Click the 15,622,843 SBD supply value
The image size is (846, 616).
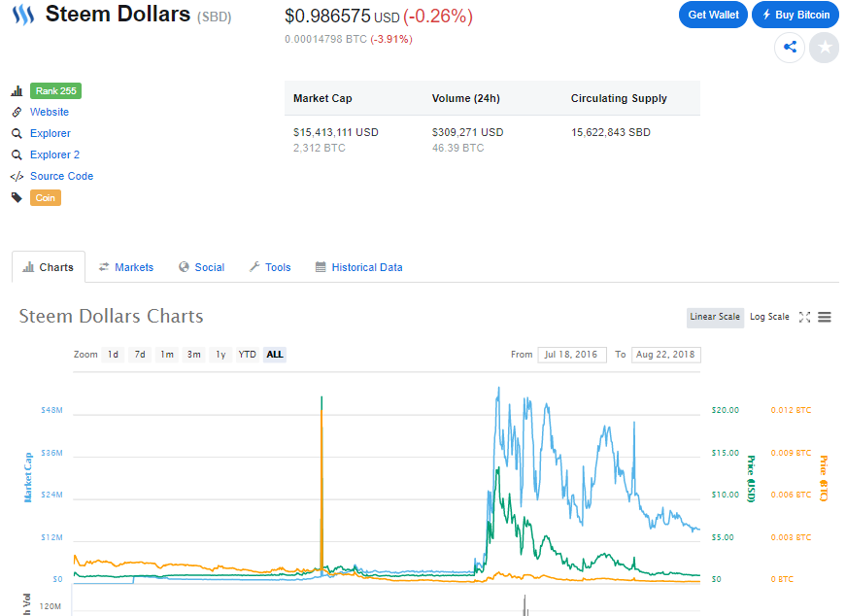[x=611, y=132]
